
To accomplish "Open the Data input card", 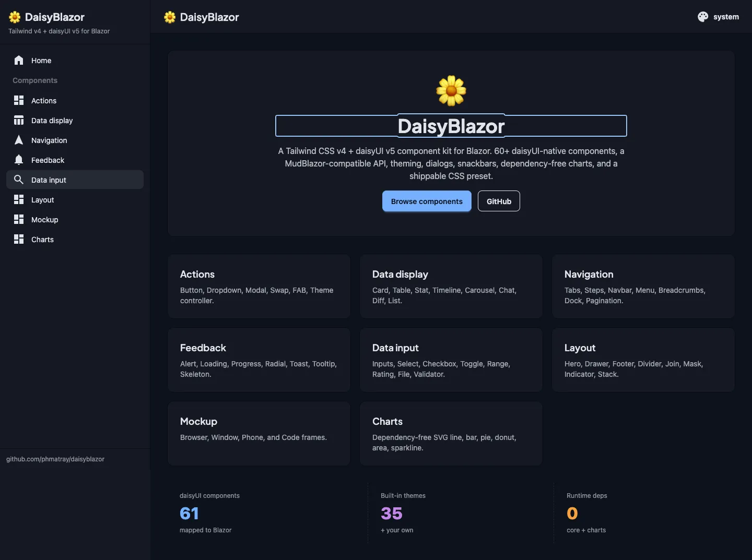I will click(451, 360).
